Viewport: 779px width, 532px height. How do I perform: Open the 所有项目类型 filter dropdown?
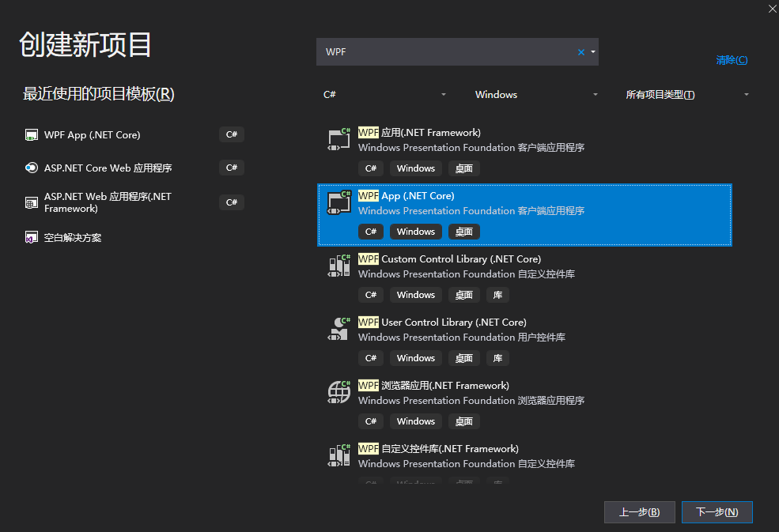(x=687, y=94)
